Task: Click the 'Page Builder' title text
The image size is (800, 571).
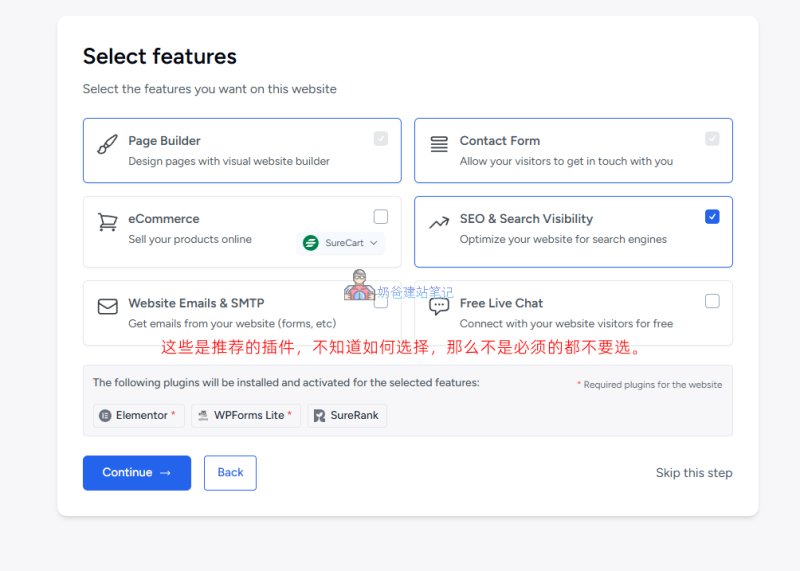Action: 164,141
